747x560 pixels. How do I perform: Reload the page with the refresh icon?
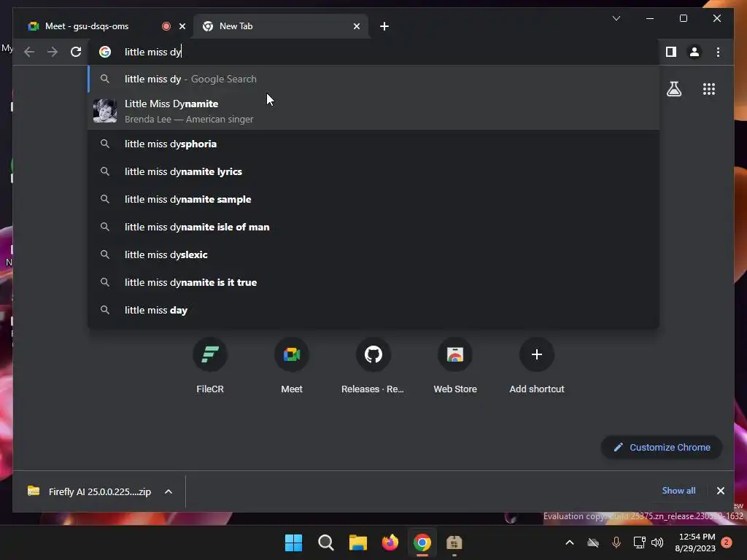76,52
